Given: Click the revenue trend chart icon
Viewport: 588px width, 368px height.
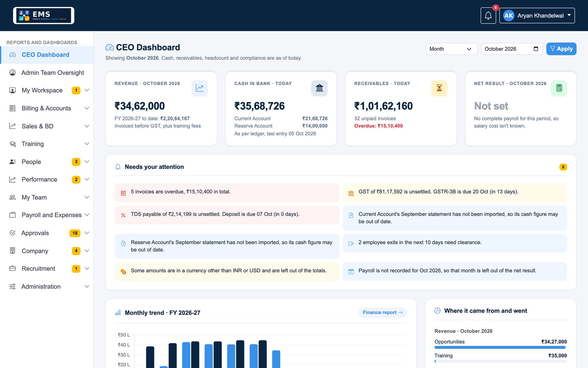Looking at the screenshot, I should (200, 88).
